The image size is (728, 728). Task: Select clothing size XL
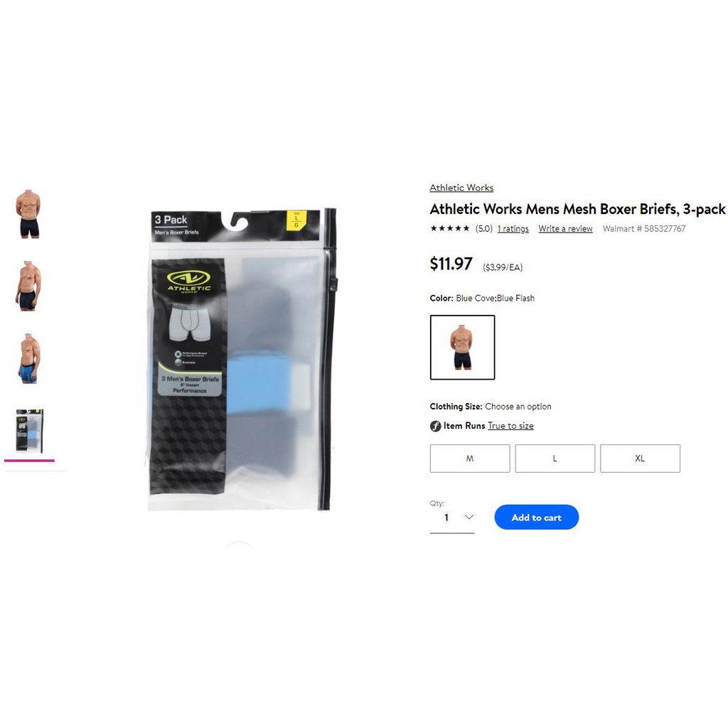[640, 459]
